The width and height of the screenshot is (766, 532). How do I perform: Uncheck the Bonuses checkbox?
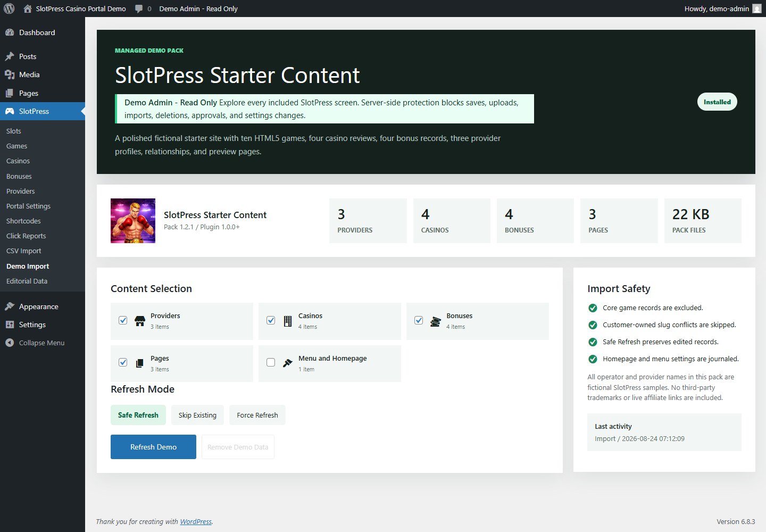pyautogui.click(x=419, y=320)
